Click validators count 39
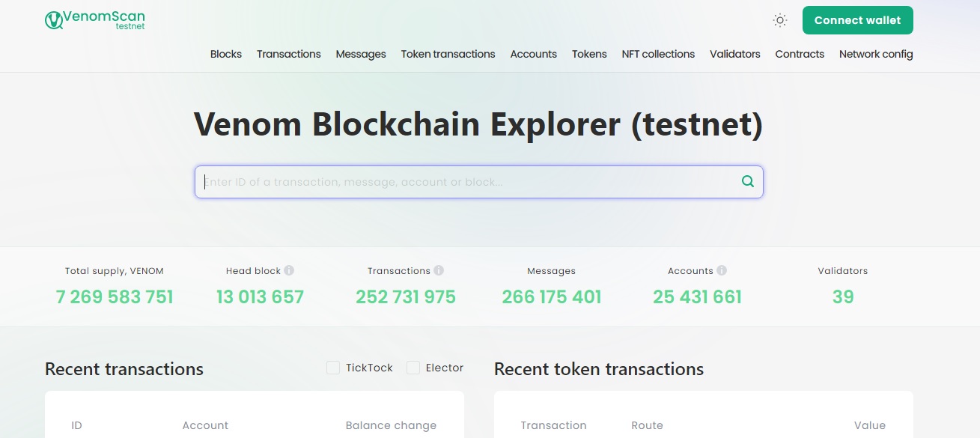Image resolution: width=980 pixels, height=438 pixels. [843, 297]
